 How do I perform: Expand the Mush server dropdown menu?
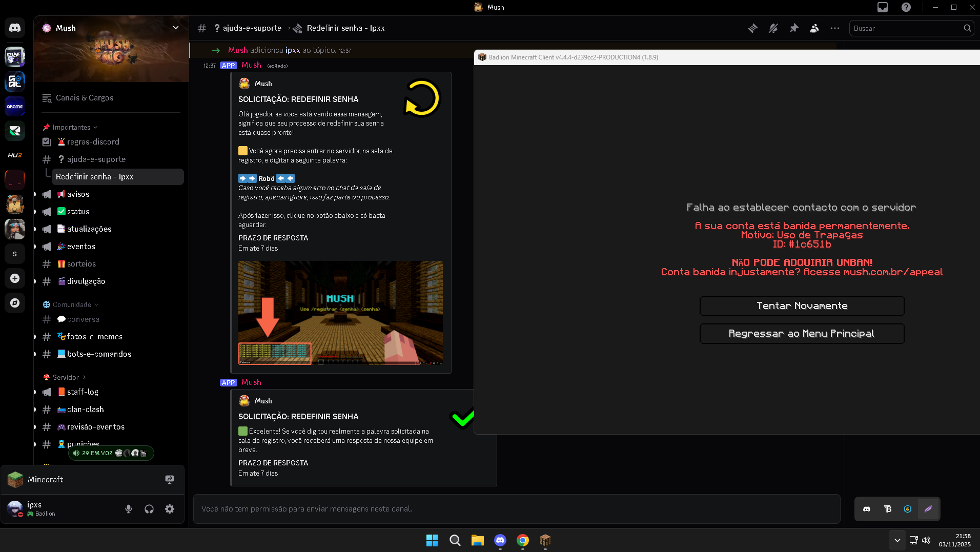(x=176, y=28)
